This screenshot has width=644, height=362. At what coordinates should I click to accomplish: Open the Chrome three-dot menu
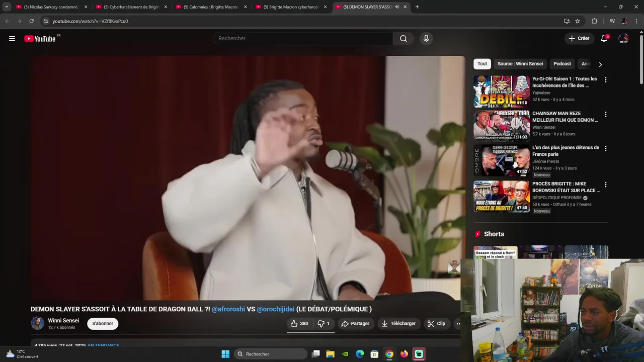pos(636,21)
